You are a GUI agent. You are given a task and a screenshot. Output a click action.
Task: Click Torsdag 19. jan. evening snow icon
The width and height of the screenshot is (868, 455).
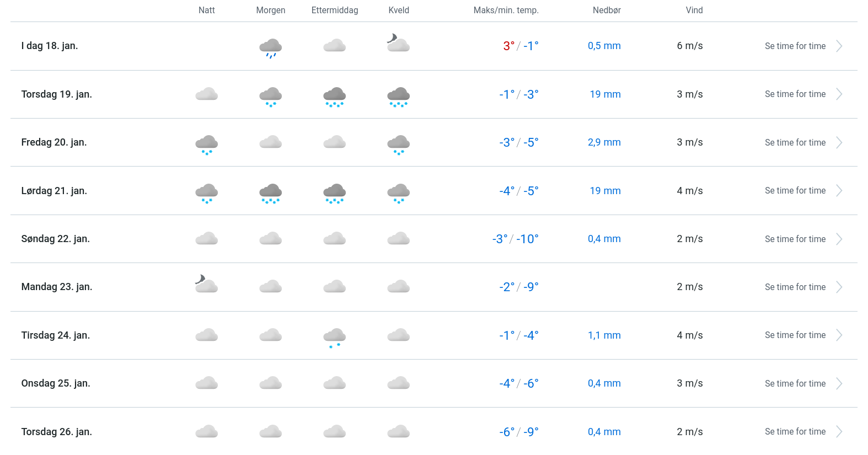point(398,96)
